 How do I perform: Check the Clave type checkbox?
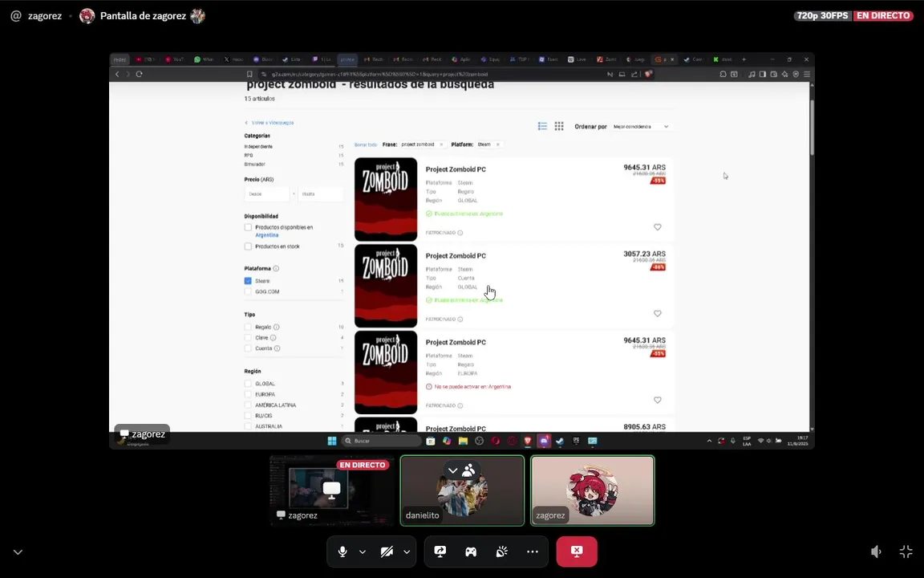(x=248, y=337)
